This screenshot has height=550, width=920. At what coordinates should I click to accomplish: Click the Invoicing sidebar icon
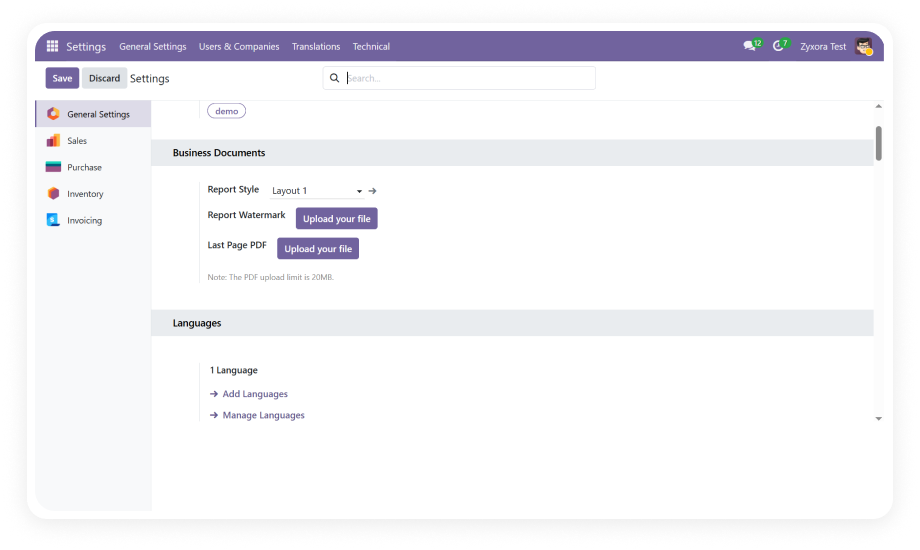(53, 220)
